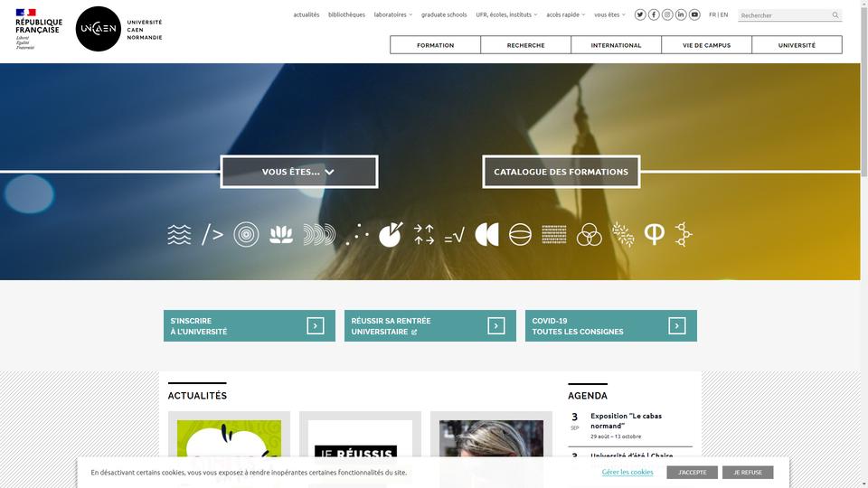This screenshot has width=868, height=488.
Task: Go to bibliothèques link
Action: coord(346,15)
